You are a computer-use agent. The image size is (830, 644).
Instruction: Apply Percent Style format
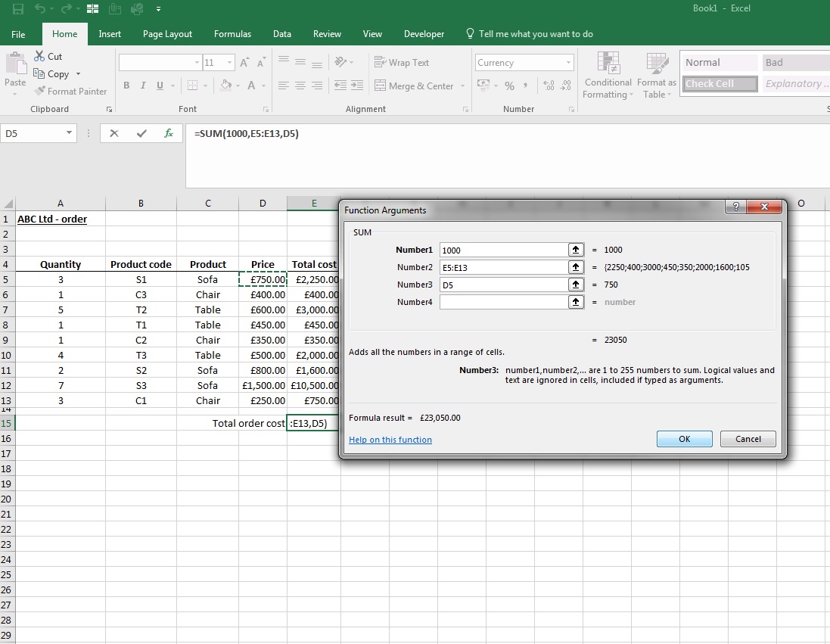coord(509,86)
